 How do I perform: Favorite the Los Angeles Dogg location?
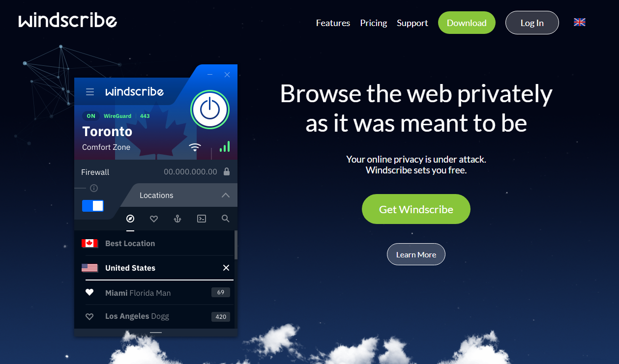(x=89, y=316)
